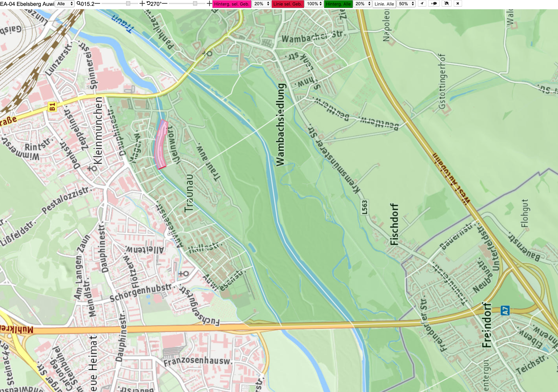
Task: Click the add comment speech bubble icon
Action: [x=434, y=4]
